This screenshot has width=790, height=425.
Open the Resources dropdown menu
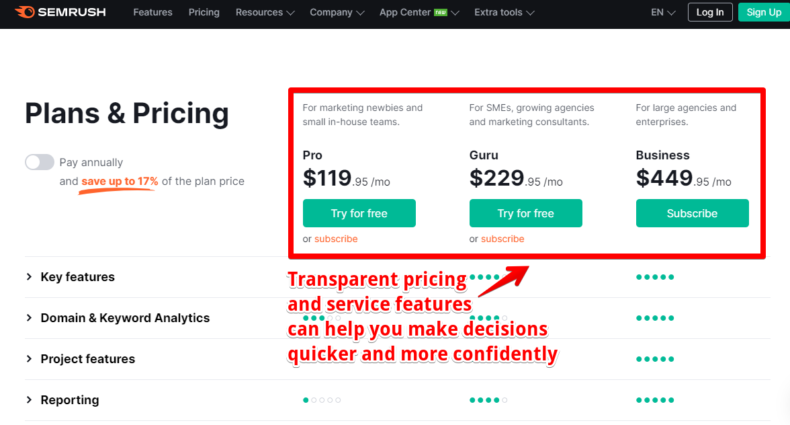coord(265,13)
